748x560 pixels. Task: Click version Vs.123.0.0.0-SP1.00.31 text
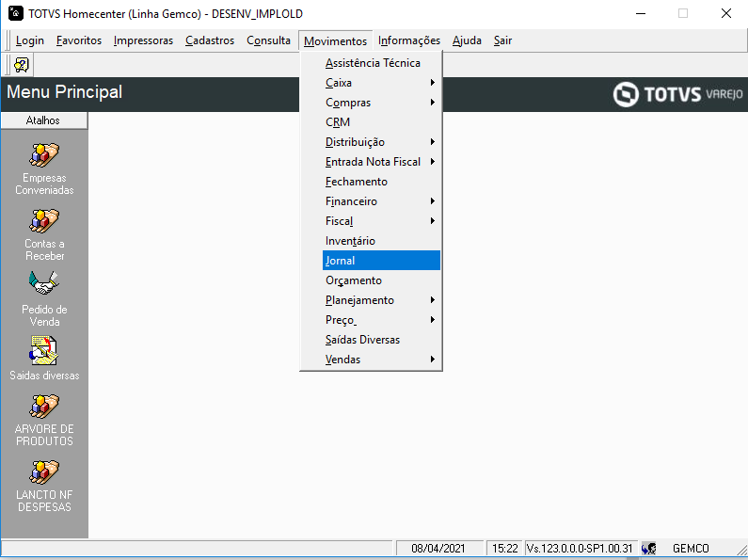tap(580, 548)
